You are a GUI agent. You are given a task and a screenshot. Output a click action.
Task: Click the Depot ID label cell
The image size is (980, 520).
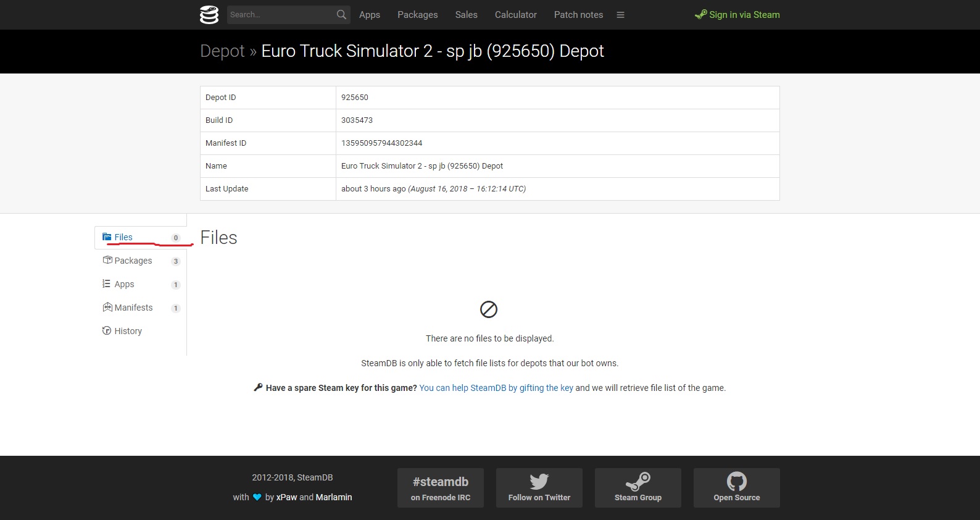tap(268, 98)
